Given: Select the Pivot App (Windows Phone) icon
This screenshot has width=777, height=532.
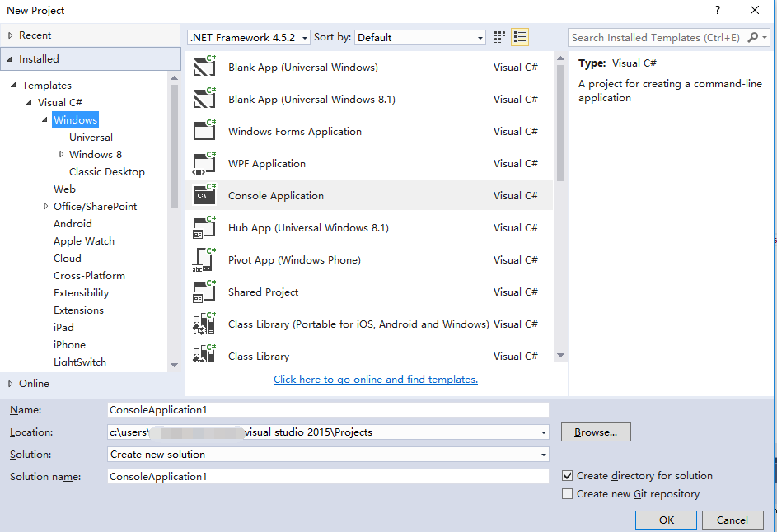Looking at the screenshot, I should [204, 259].
